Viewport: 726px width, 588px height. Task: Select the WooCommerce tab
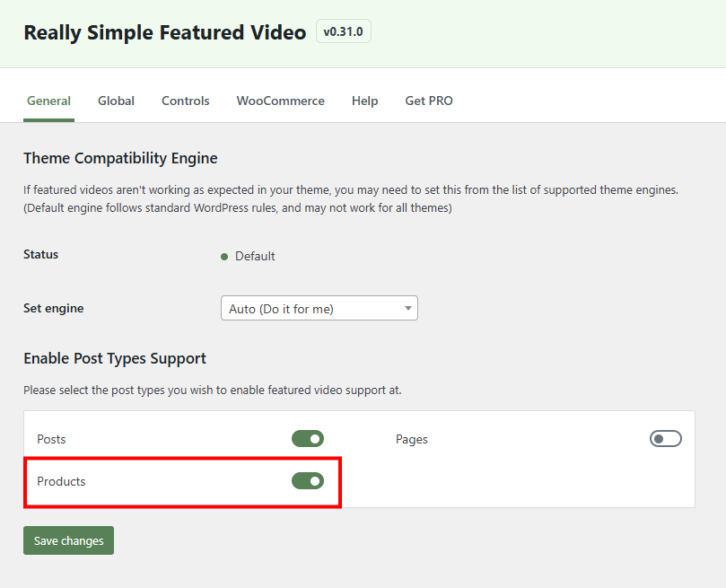[280, 101]
